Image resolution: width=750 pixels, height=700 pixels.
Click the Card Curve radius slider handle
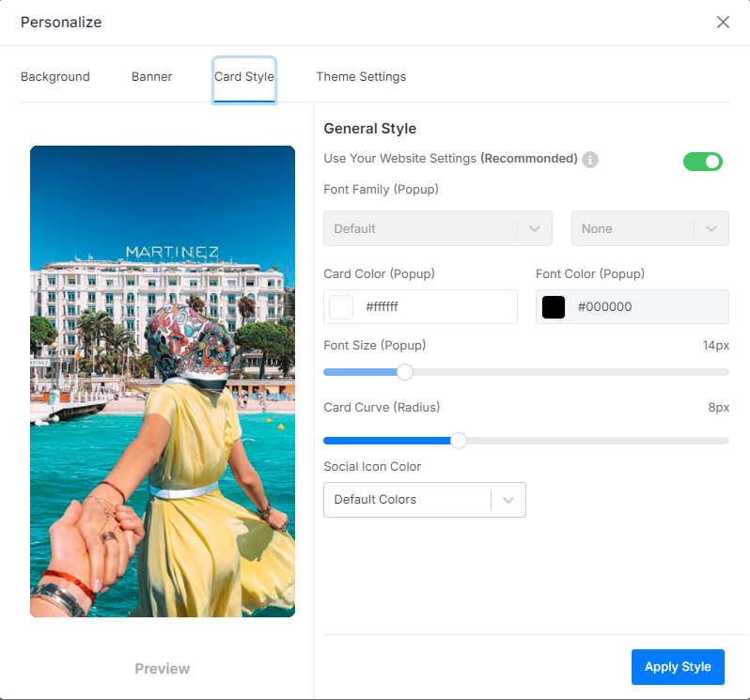point(459,441)
